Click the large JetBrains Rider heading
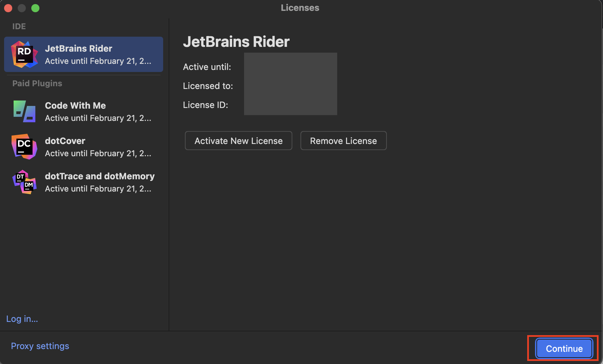The width and height of the screenshot is (603, 364). [x=236, y=42]
